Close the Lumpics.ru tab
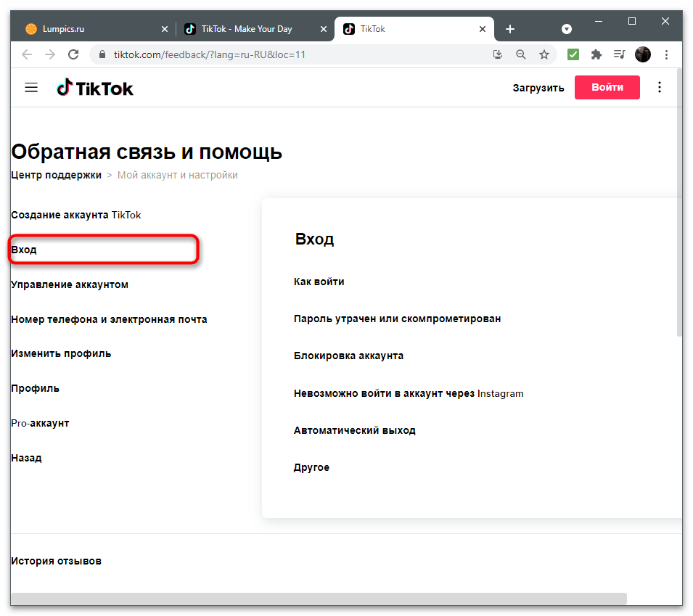693x616 pixels. [165, 29]
